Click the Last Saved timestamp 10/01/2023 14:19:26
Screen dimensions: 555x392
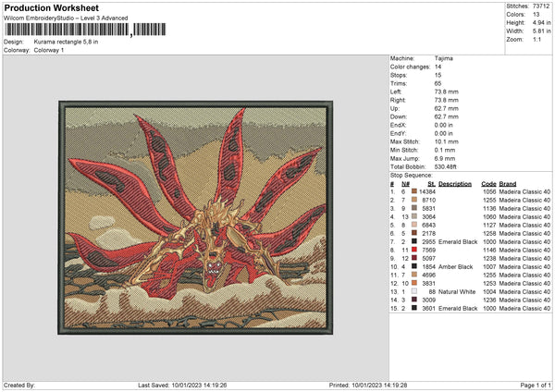[x=199, y=385]
